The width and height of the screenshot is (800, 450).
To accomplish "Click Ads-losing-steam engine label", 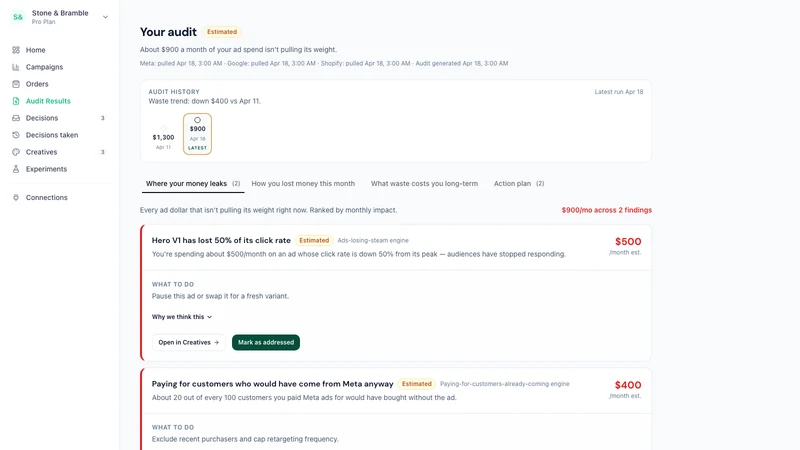I will click(373, 240).
